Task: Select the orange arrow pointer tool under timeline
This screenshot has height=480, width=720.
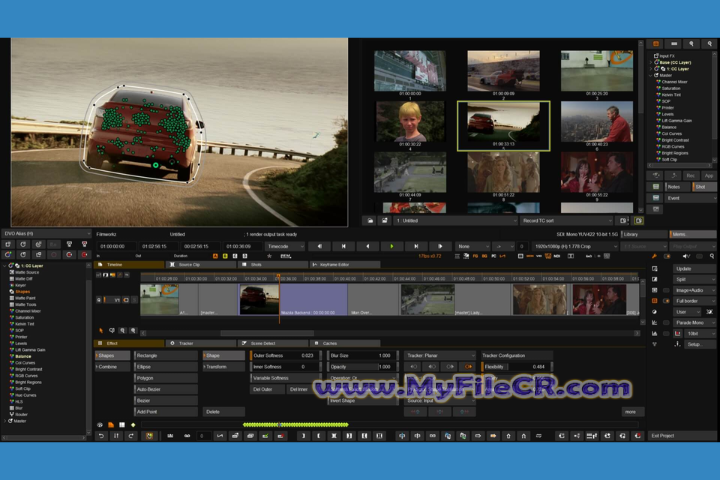Action: point(101,331)
